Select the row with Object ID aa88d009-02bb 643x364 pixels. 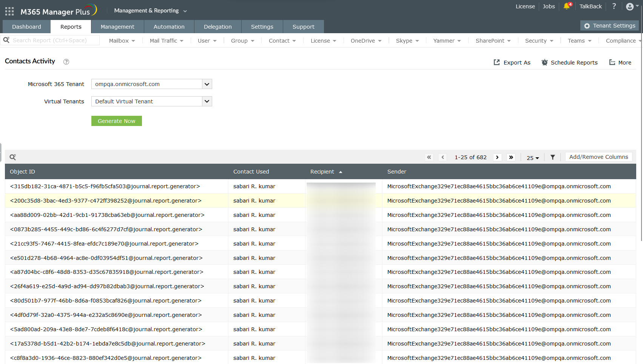pyautogui.click(x=320, y=215)
